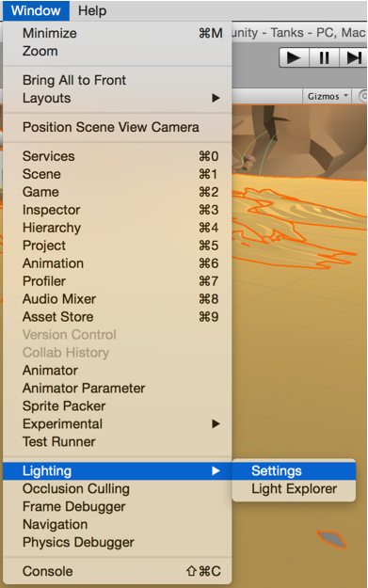
Task: Open the Gizmos dropdown
Action: tap(328, 96)
